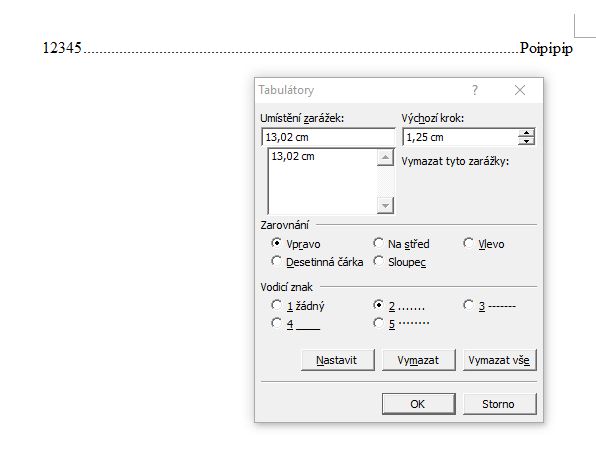Select leader option 1 žádný
596x462 pixels.
(x=276, y=305)
